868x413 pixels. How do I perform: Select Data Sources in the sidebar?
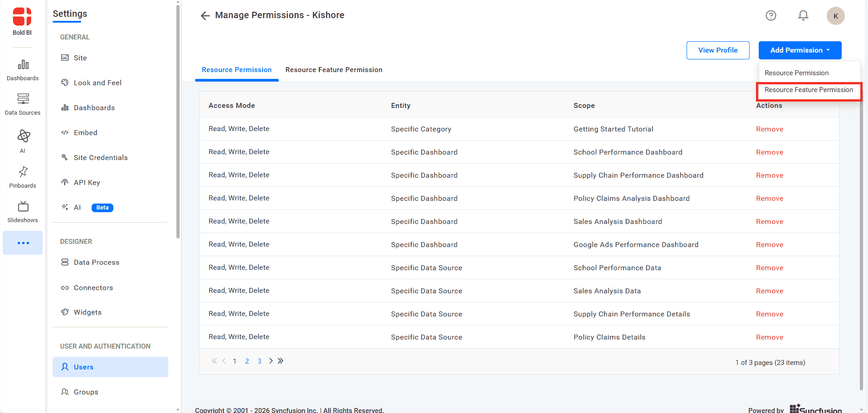tap(22, 103)
